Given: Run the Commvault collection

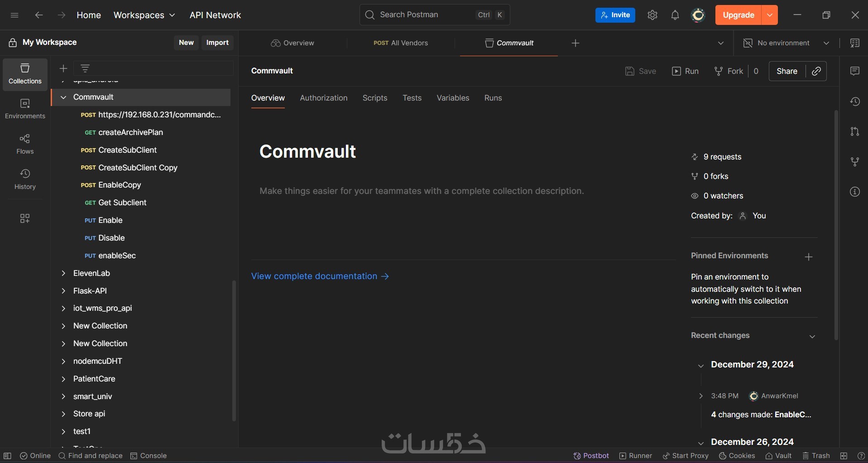Looking at the screenshot, I should (685, 71).
